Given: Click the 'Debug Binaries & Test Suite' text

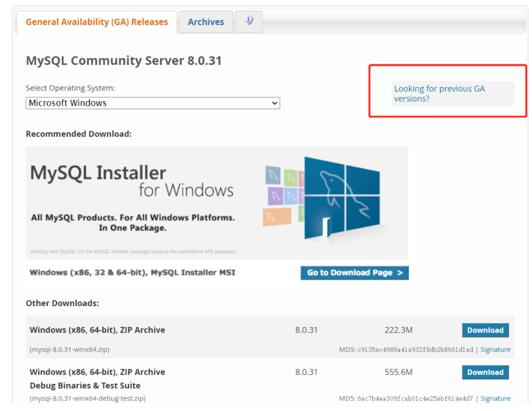Looking at the screenshot, I should [x=85, y=386].
